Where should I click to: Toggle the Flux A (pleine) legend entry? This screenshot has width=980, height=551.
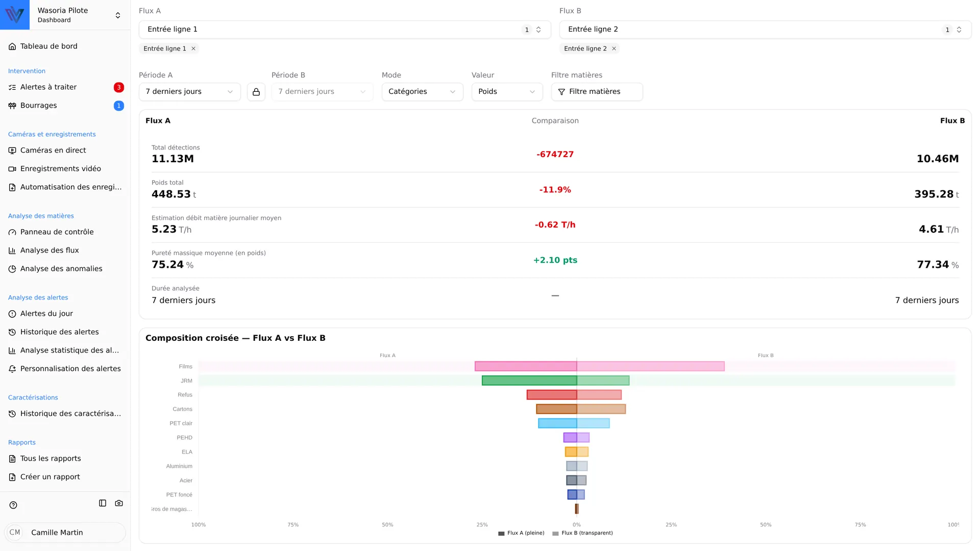click(521, 533)
